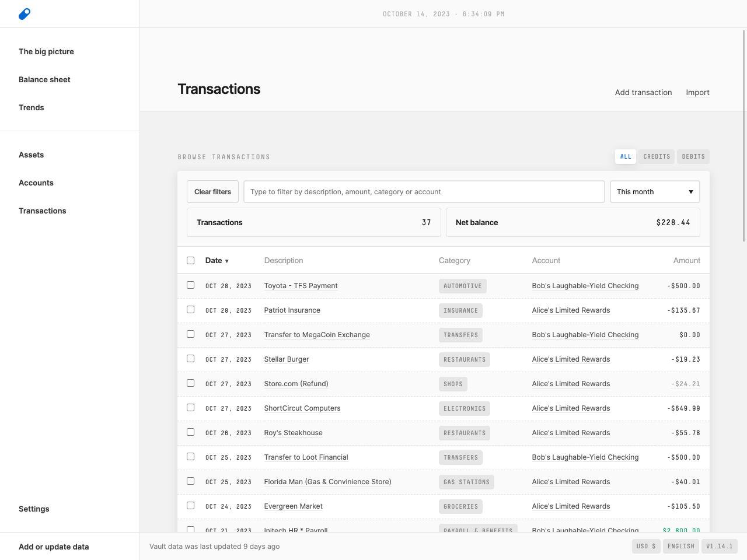747x560 pixels.
Task: Select the Roy's Steakhouse row checkbox
Action: 190,432
